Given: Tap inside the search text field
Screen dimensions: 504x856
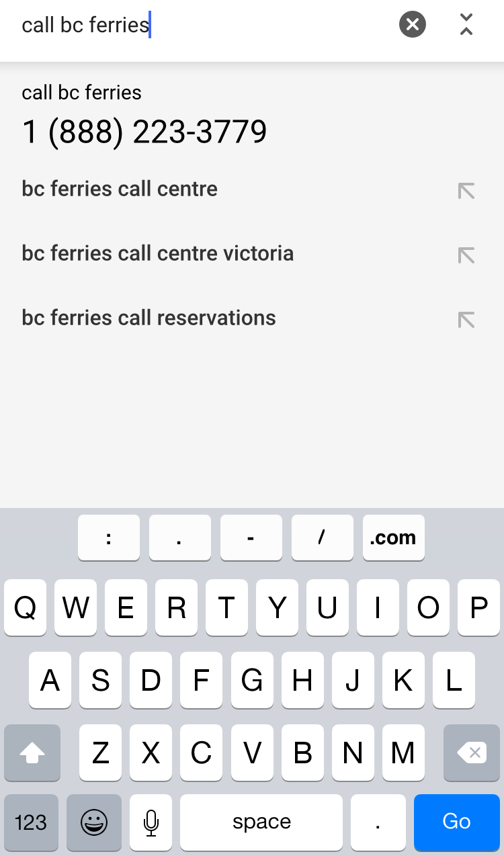Looking at the screenshot, I should (x=202, y=26).
